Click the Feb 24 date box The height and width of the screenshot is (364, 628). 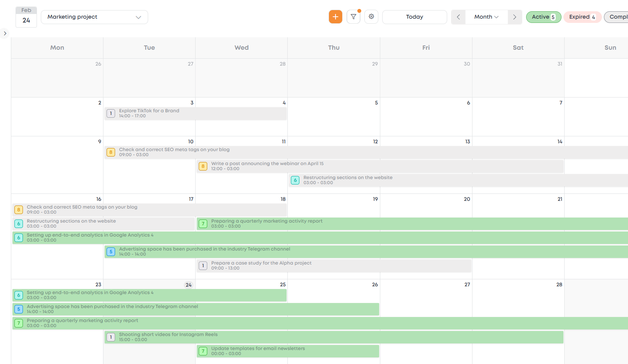point(26,17)
